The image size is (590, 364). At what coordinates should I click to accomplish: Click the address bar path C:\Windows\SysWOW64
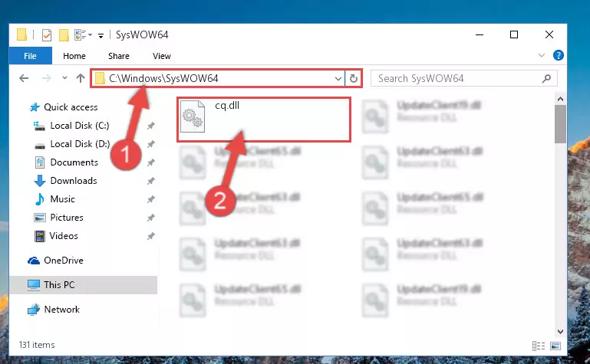click(163, 78)
